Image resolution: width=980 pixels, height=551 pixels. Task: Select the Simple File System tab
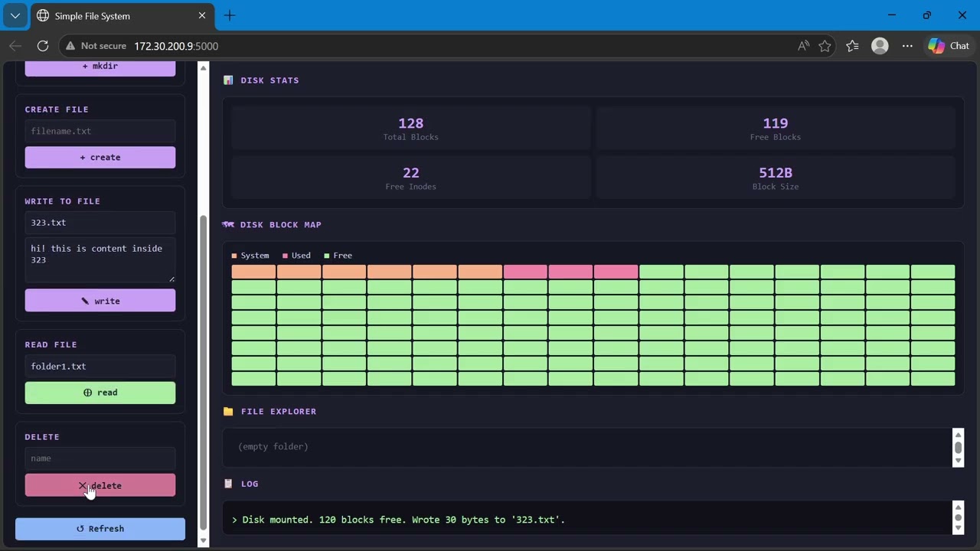coord(122,16)
